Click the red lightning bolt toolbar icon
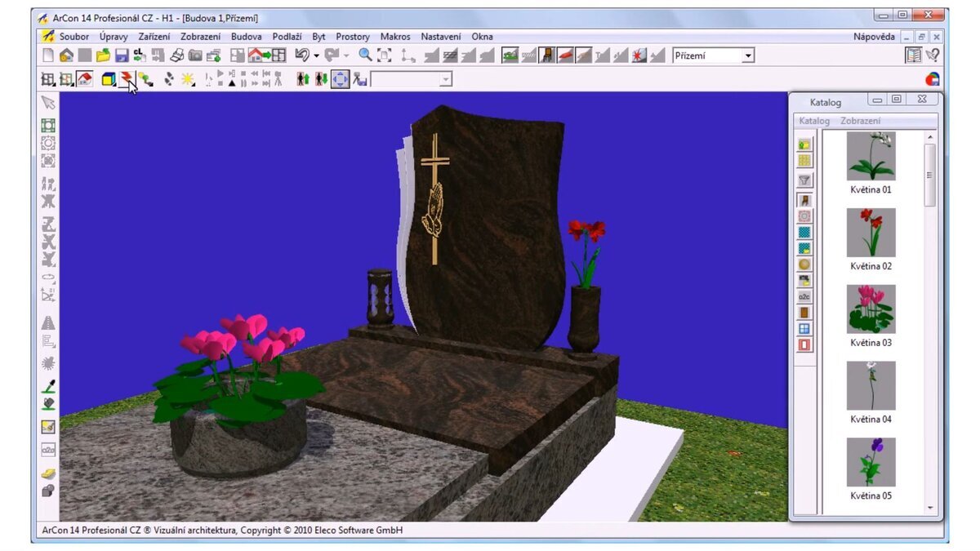Viewport: 980px width, 551px height. click(127, 79)
